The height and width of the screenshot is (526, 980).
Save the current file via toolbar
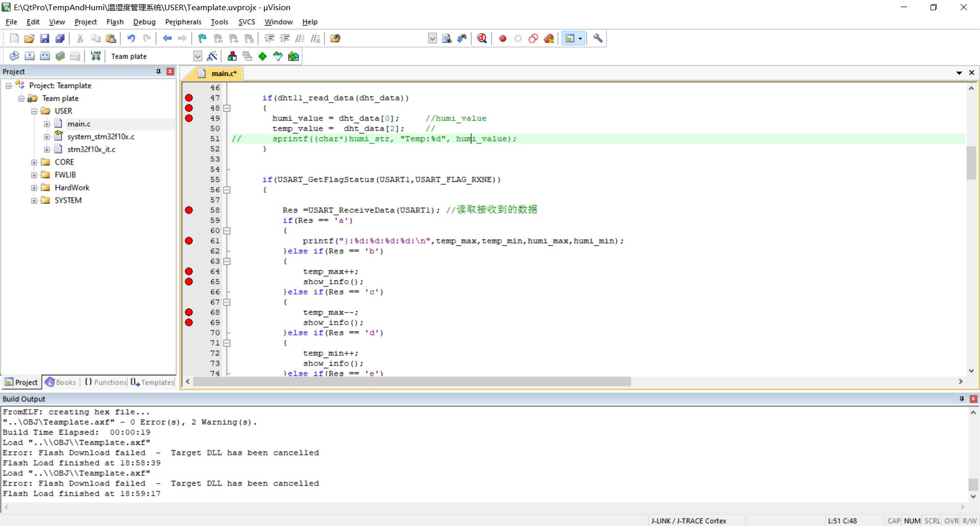pos(45,38)
